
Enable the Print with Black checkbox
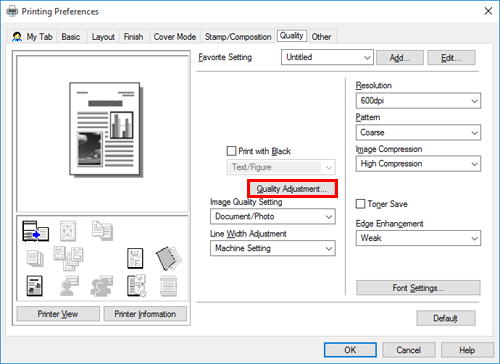click(231, 151)
